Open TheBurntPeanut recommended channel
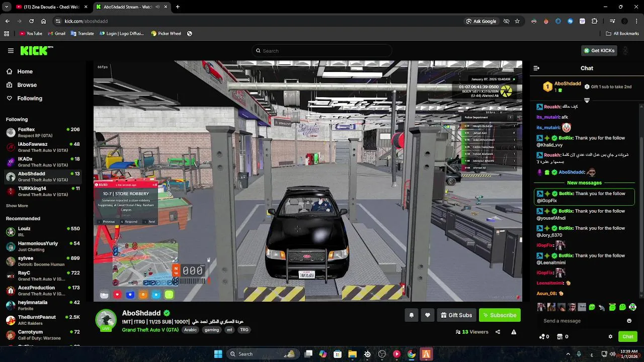The height and width of the screenshot is (362, 644). click(x=43, y=320)
